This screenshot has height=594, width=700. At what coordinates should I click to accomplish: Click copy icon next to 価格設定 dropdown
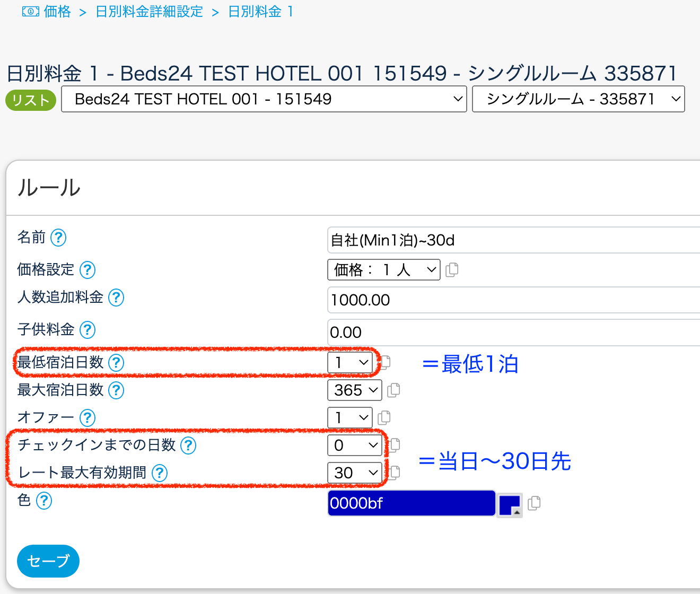coord(452,270)
